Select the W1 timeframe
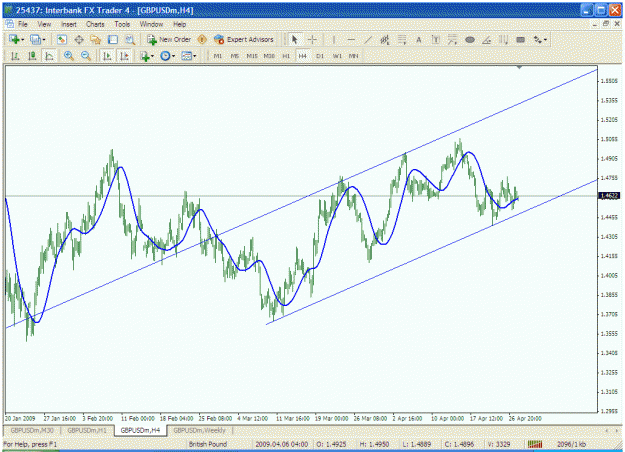The width and height of the screenshot is (625, 452). click(337, 56)
